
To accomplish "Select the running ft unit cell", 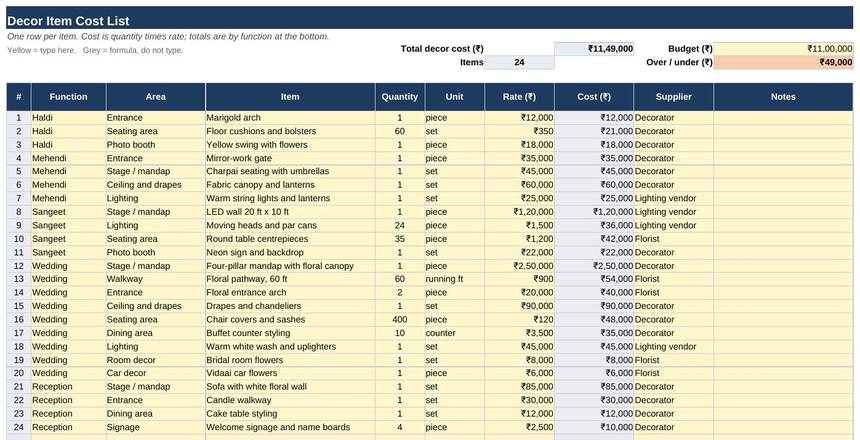I will click(x=455, y=279).
